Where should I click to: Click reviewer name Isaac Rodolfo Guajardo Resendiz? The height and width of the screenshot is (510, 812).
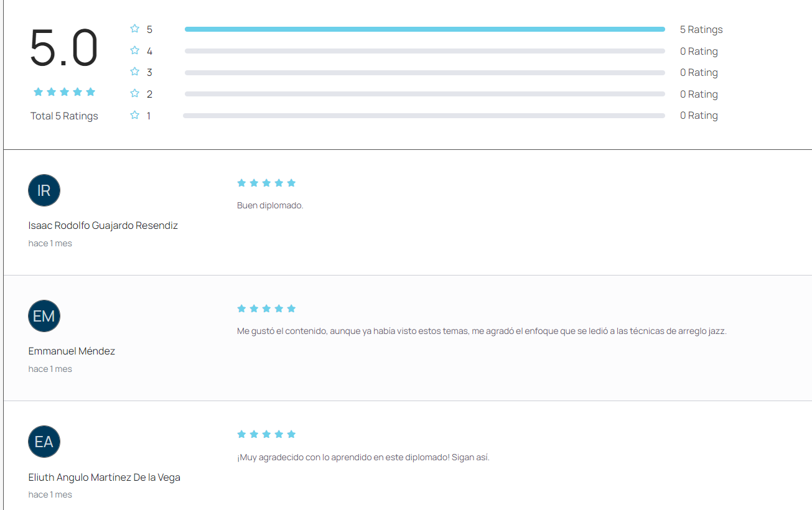[103, 225]
